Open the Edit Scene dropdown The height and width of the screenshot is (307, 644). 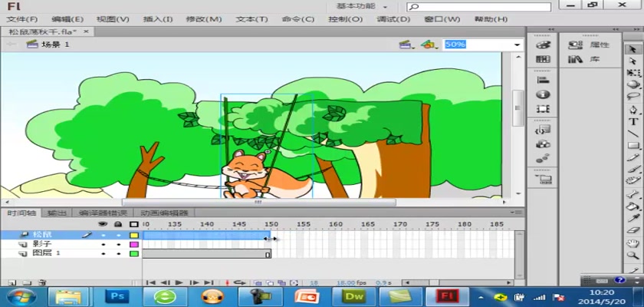(406, 45)
